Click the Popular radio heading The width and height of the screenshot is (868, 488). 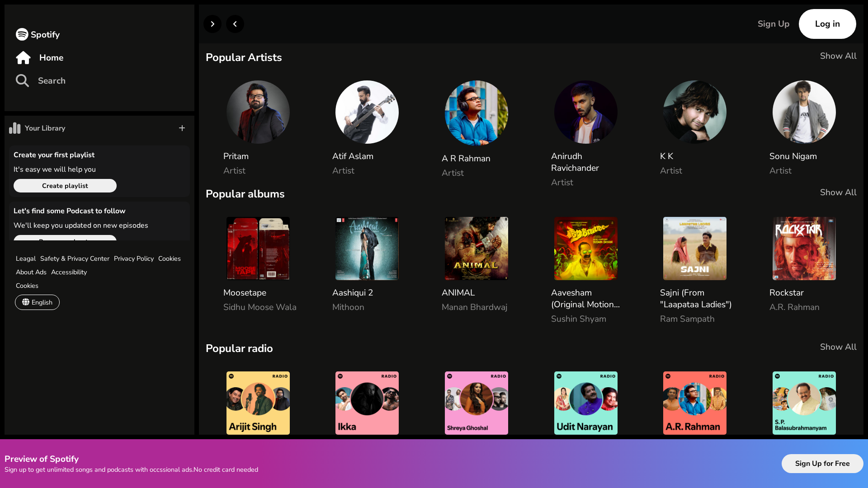(x=239, y=348)
